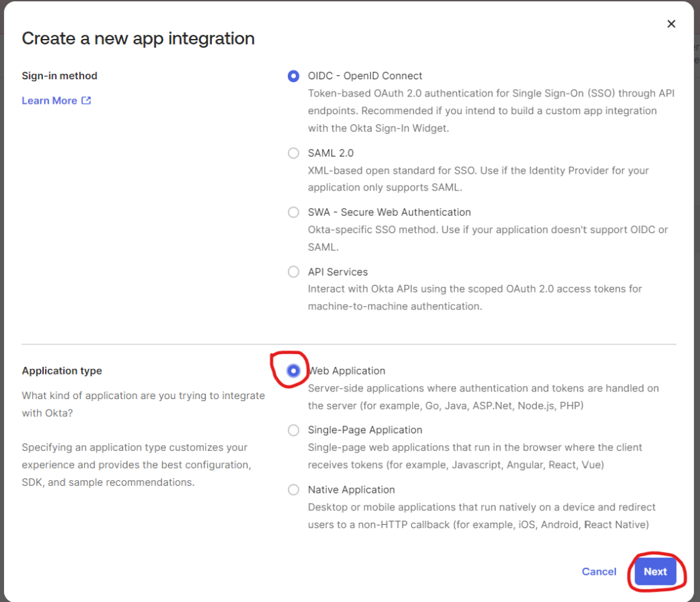Choose Single-Page Application as the app type
This screenshot has width=700, height=602.
click(x=293, y=430)
